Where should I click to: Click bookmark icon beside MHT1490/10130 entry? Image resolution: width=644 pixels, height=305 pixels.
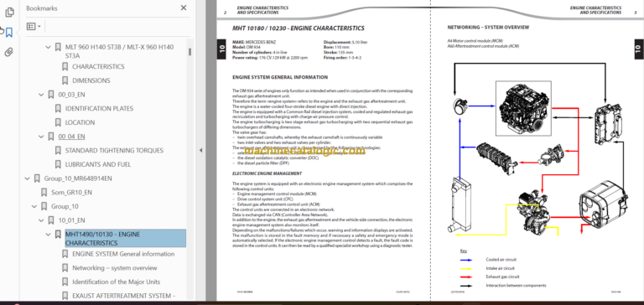tap(58, 234)
